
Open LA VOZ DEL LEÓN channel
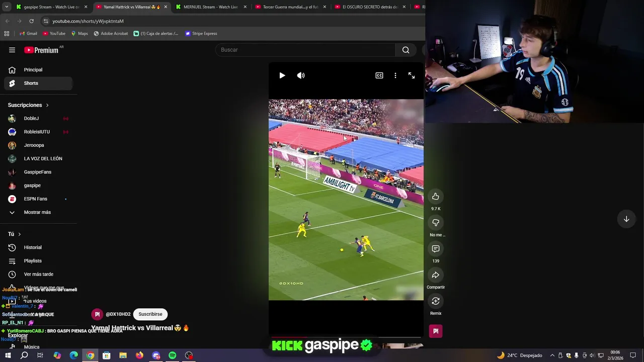38,158
